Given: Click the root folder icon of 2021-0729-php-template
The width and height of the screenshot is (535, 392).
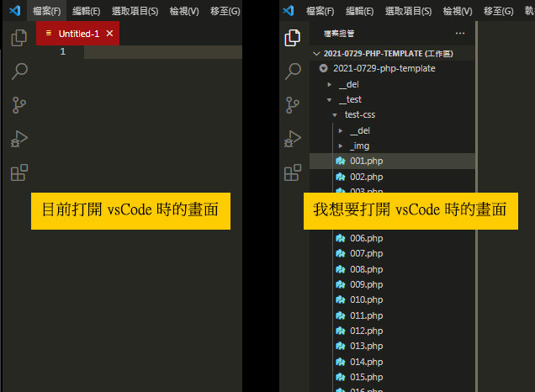Looking at the screenshot, I should (x=323, y=68).
